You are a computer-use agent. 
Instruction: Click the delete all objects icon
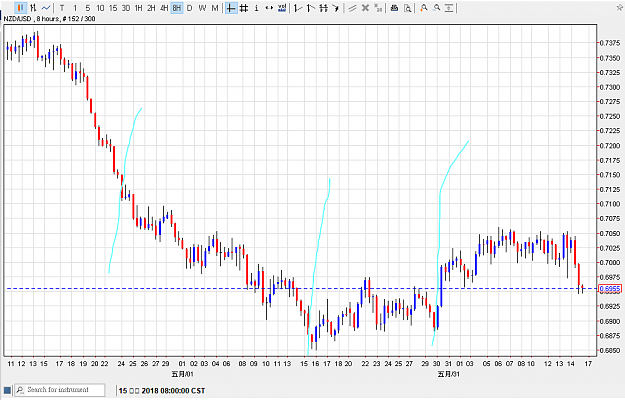click(378, 8)
